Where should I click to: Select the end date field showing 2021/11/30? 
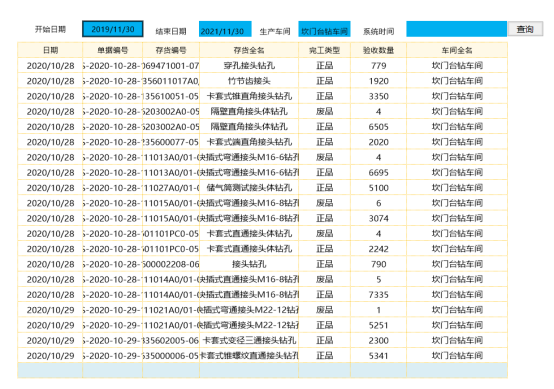tap(225, 29)
